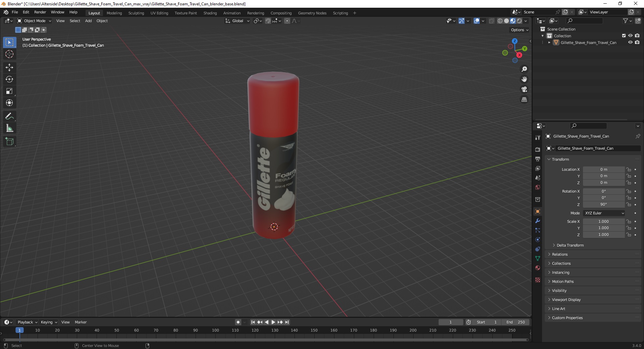Open the Material properties tab

pyautogui.click(x=538, y=268)
